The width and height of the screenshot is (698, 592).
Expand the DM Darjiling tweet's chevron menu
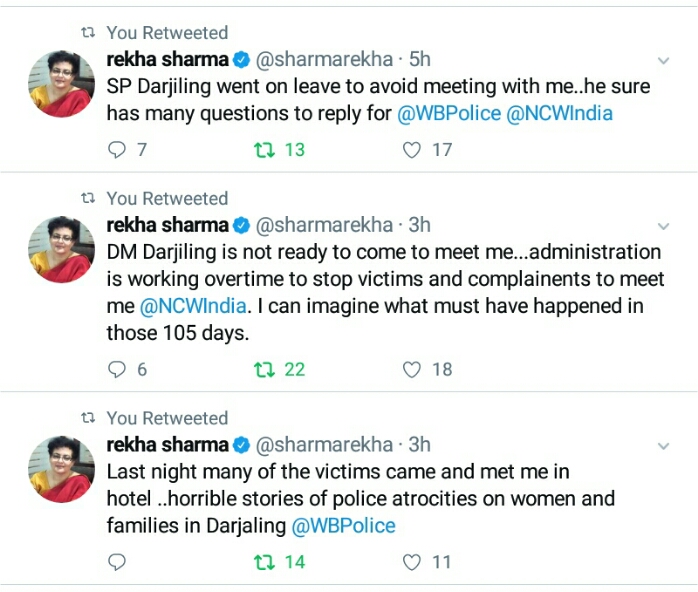click(662, 226)
